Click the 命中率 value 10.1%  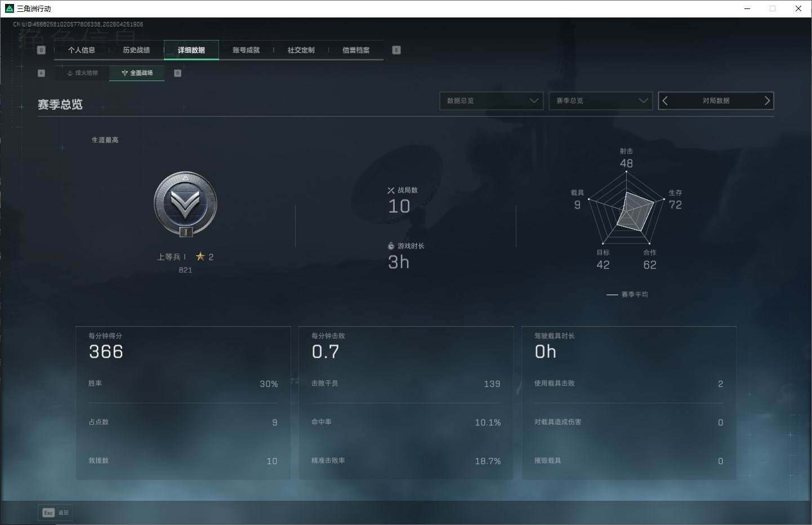click(488, 422)
